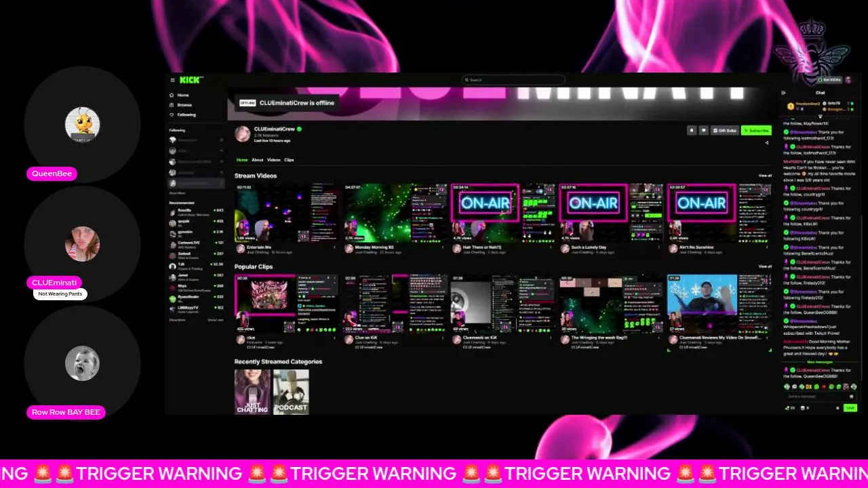Open Browse in sidebar
The height and width of the screenshot is (488, 868).
(180, 105)
